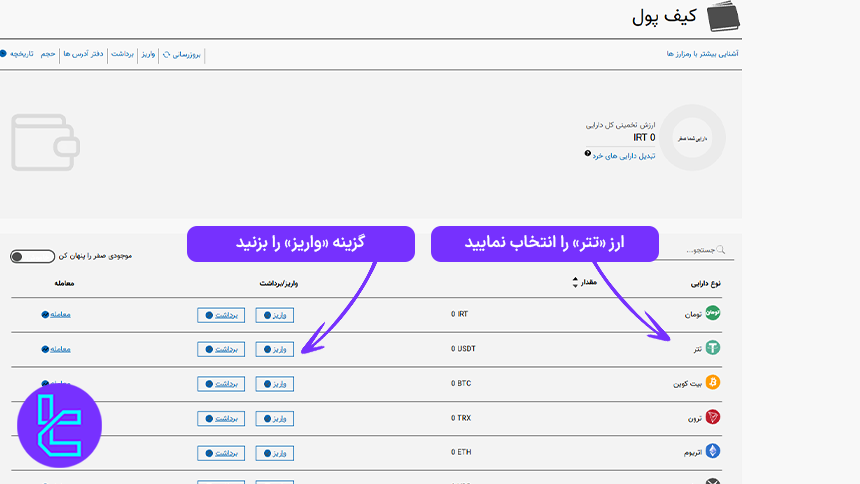Click the 0 BTC balance value
The width and height of the screenshot is (860, 484).
pos(461,383)
